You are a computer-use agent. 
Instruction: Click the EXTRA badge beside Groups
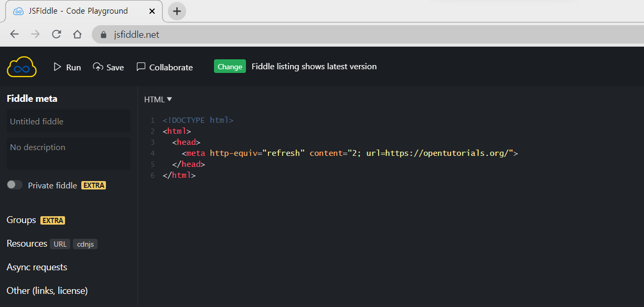52,220
